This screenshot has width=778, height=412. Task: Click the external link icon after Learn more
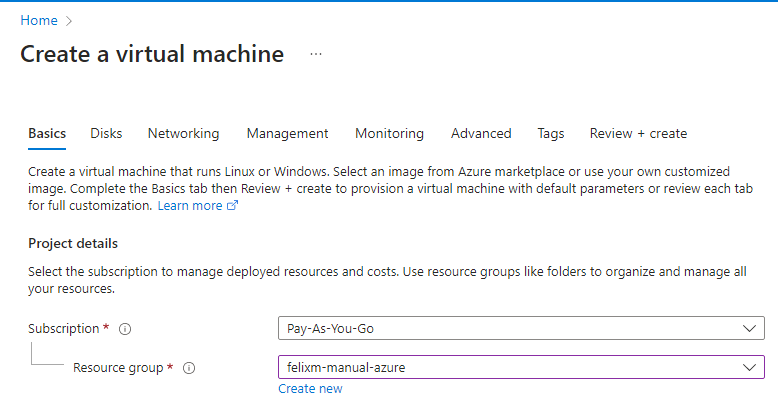click(233, 206)
